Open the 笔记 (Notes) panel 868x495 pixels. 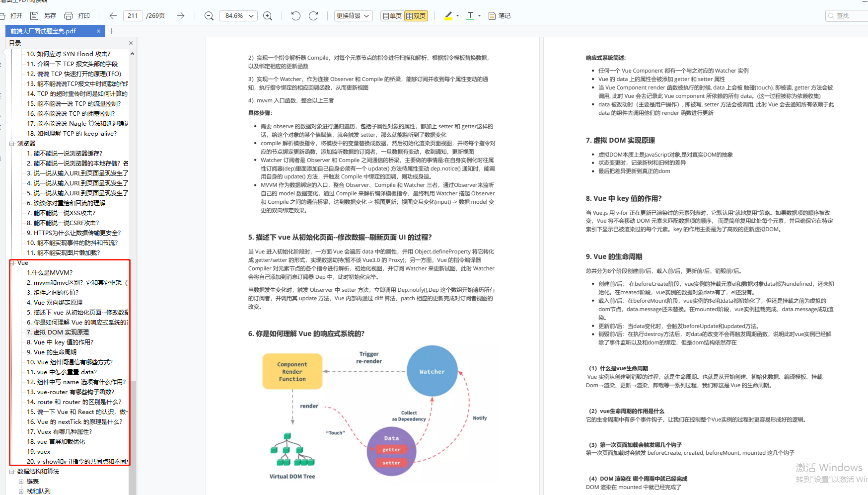(x=500, y=16)
